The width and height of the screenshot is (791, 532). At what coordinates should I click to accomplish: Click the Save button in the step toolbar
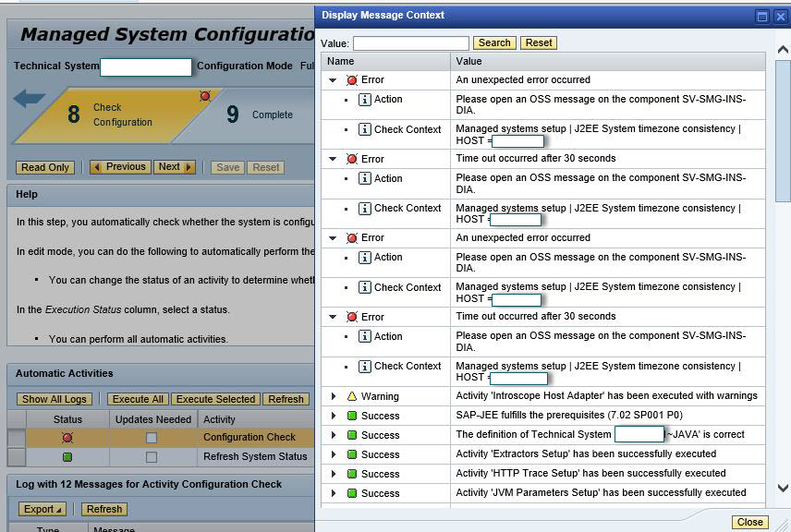point(228,167)
